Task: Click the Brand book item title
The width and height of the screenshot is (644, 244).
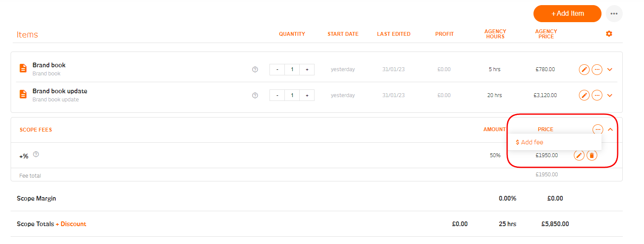Action: [49, 65]
